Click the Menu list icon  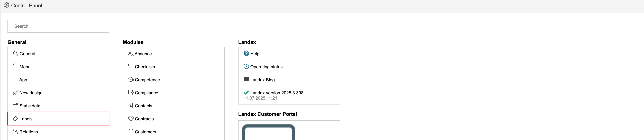click(x=15, y=66)
